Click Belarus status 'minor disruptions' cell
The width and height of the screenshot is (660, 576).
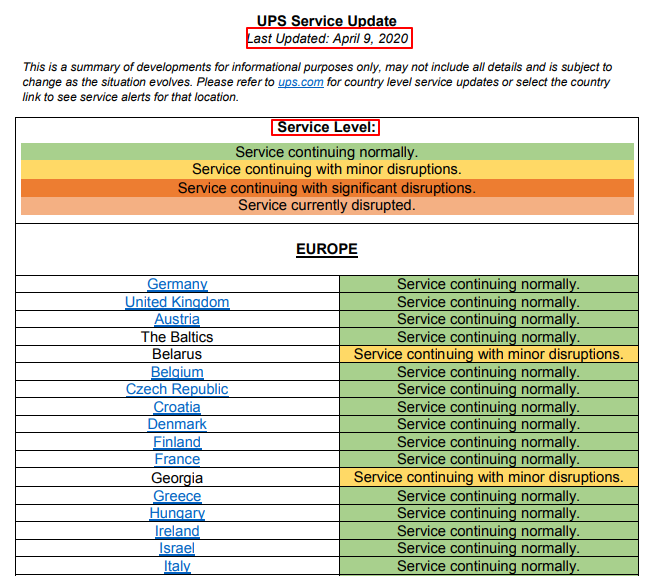pyautogui.click(x=489, y=354)
